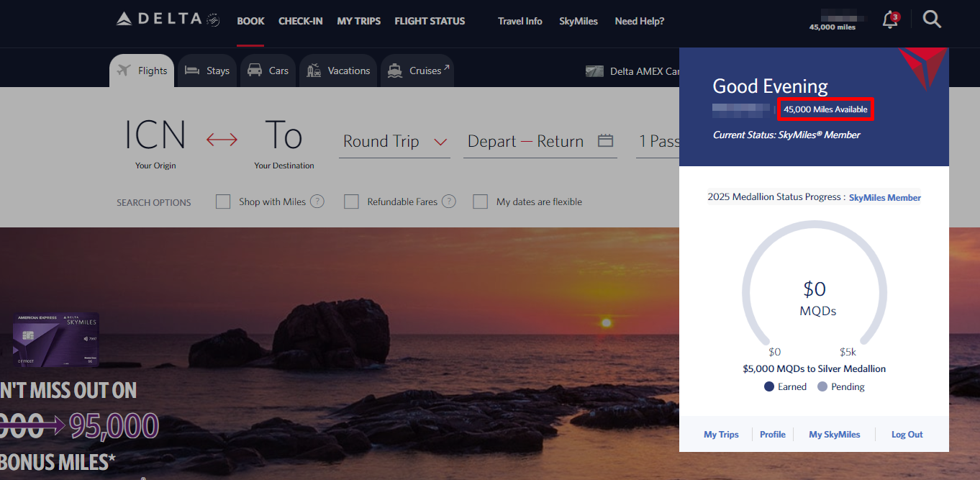980x480 pixels.
Task: Swap origin and destination with the arrow icon
Action: 222,140
